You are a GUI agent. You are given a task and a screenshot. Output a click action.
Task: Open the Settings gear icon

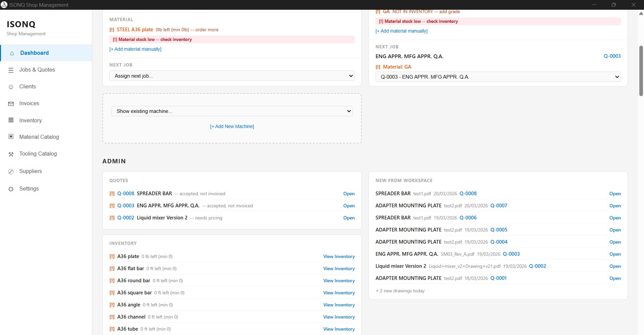click(x=11, y=189)
